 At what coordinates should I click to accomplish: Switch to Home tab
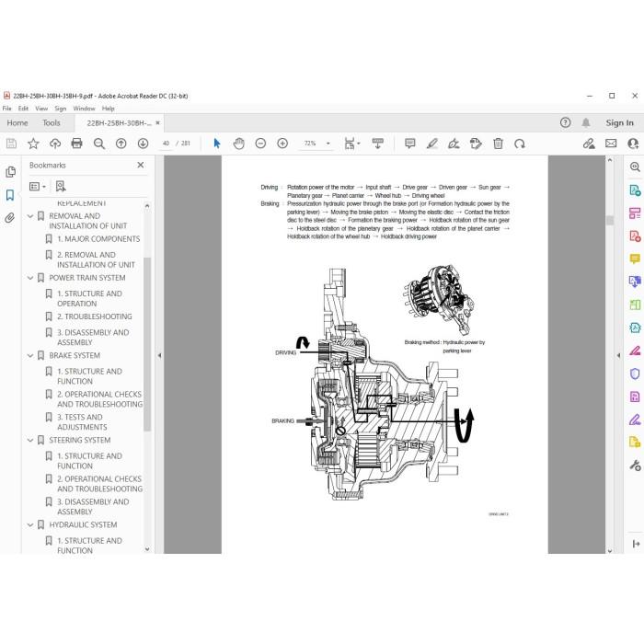pos(17,122)
